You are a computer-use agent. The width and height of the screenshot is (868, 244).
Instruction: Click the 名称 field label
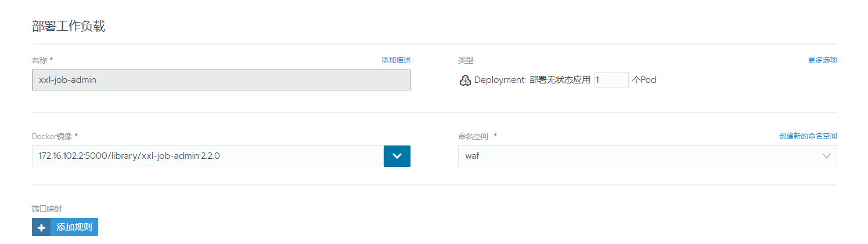(x=39, y=60)
